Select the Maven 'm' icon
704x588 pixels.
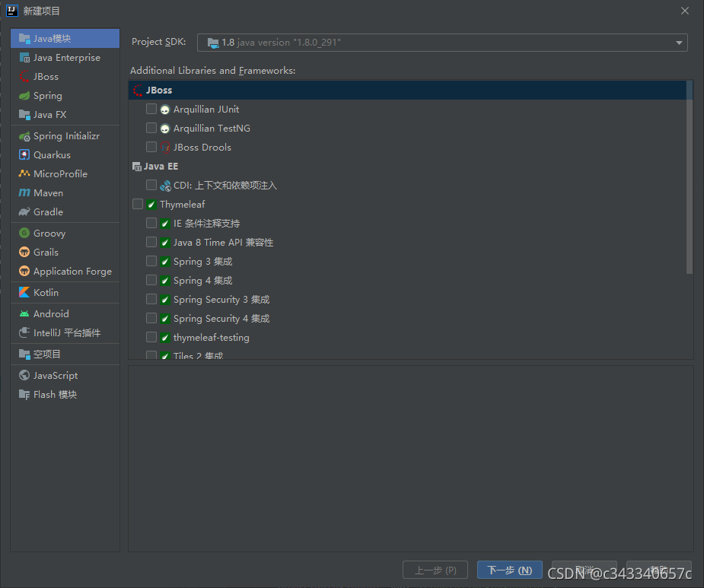click(24, 193)
